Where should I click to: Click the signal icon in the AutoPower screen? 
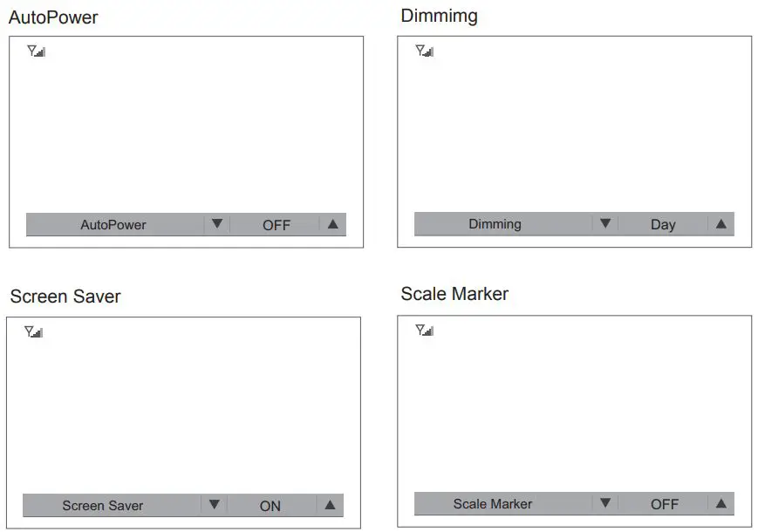coord(36,51)
